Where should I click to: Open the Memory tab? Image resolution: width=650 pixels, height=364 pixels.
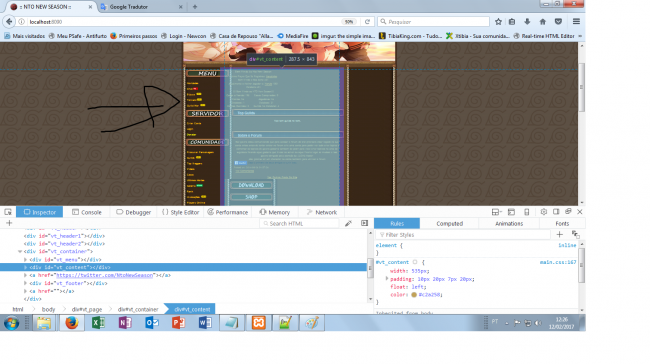point(274,212)
